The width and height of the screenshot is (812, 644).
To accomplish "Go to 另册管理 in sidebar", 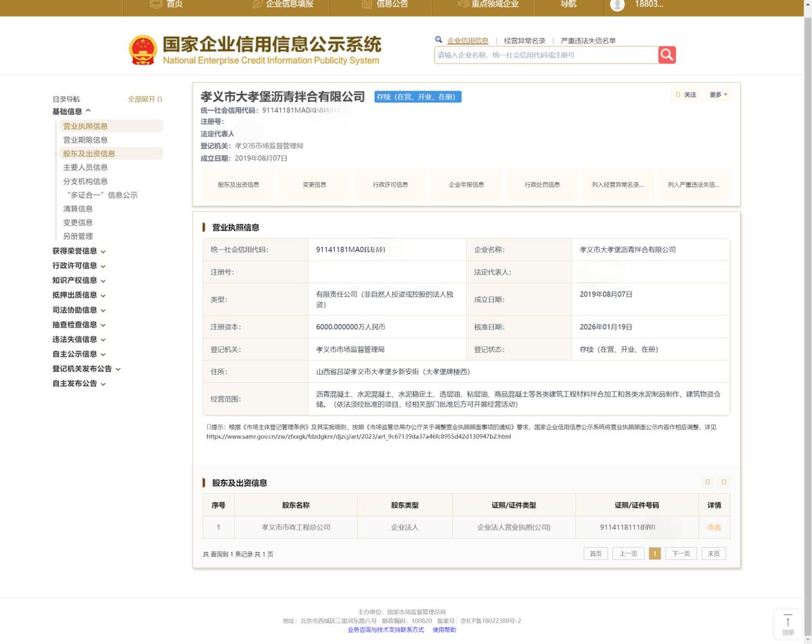I will (x=78, y=236).
